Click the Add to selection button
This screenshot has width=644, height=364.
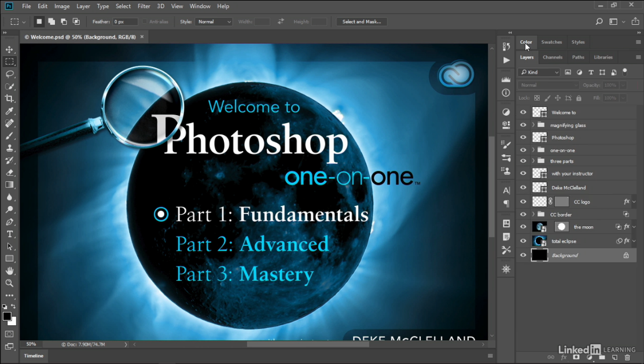[51, 22]
